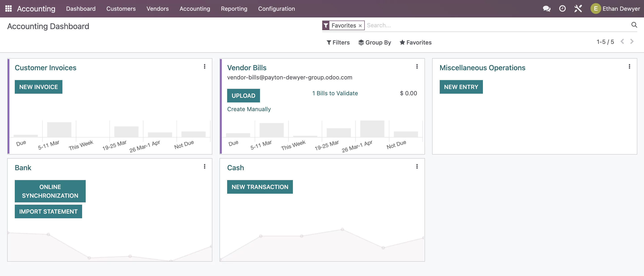Expand the Group By dropdown
This screenshot has height=276, width=644.
(x=375, y=42)
